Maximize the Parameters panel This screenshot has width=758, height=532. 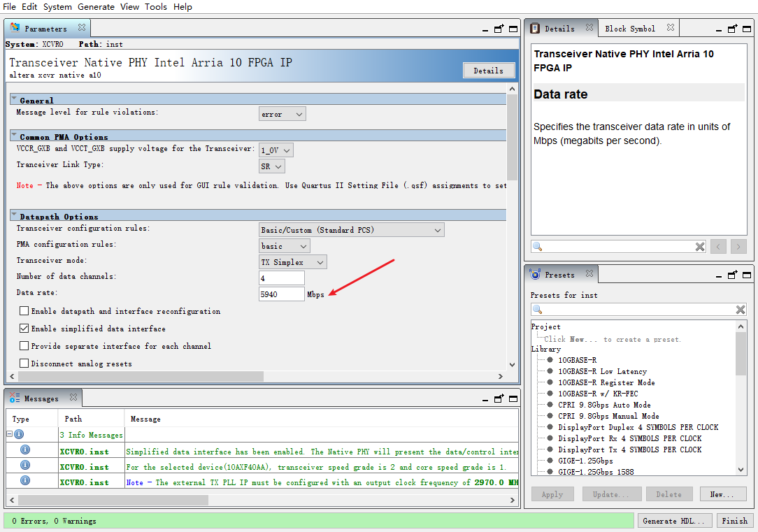point(513,29)
